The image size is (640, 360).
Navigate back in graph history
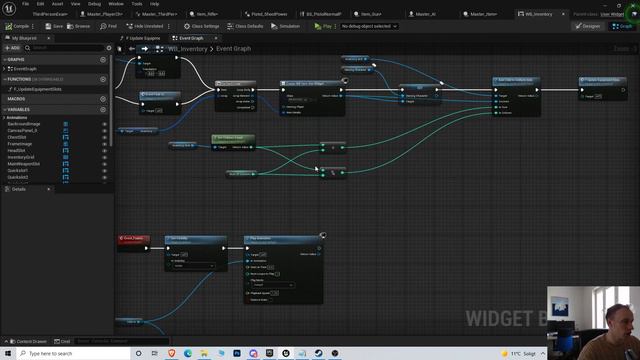(x=131, y=49)
